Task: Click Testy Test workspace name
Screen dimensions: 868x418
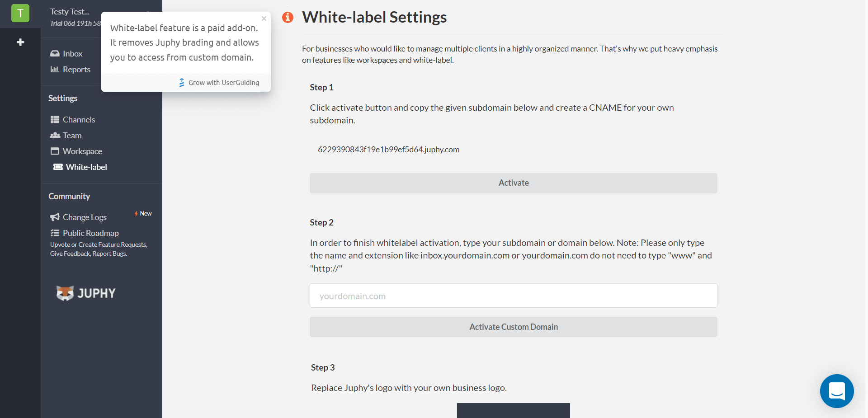Action: tap(70, 12)
